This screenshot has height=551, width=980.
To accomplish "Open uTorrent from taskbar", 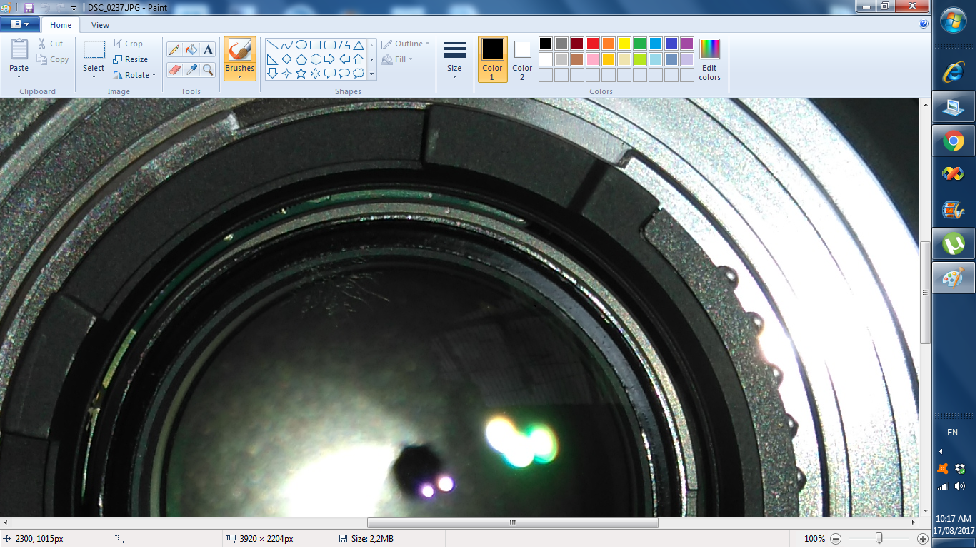I will 954,245.
